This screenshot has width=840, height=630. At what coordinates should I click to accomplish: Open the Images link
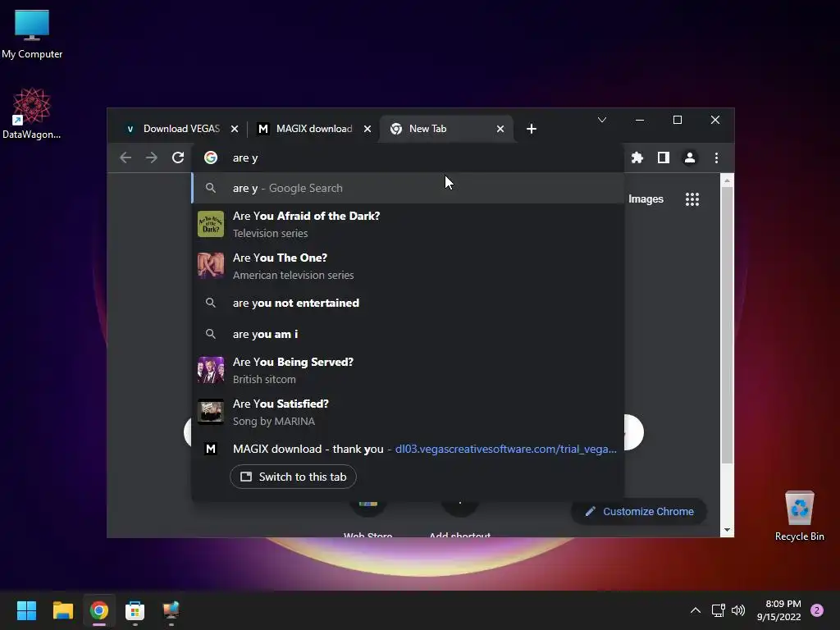pos(646,199)
